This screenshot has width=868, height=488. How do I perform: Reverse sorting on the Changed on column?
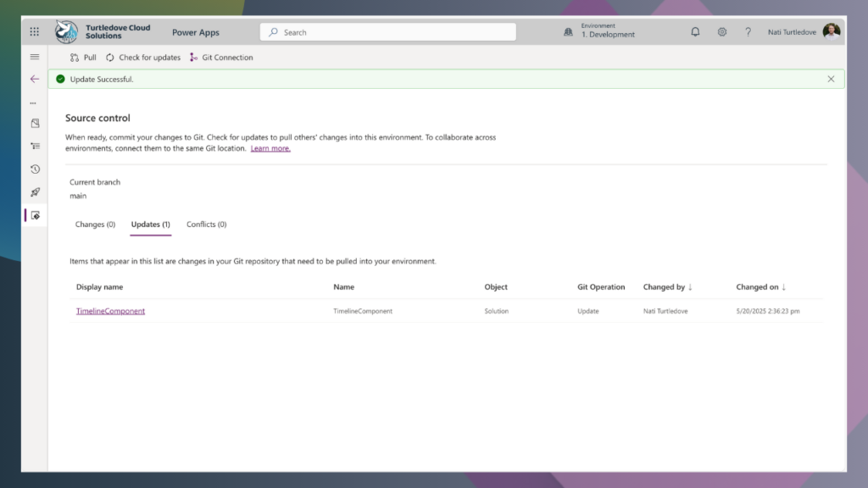click(759, 286)
